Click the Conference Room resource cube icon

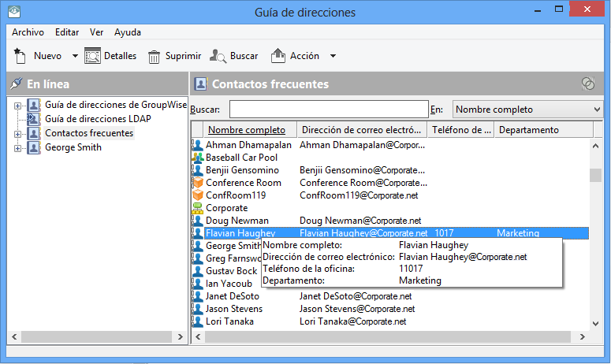pyautogui.click(x=198, y=183)
